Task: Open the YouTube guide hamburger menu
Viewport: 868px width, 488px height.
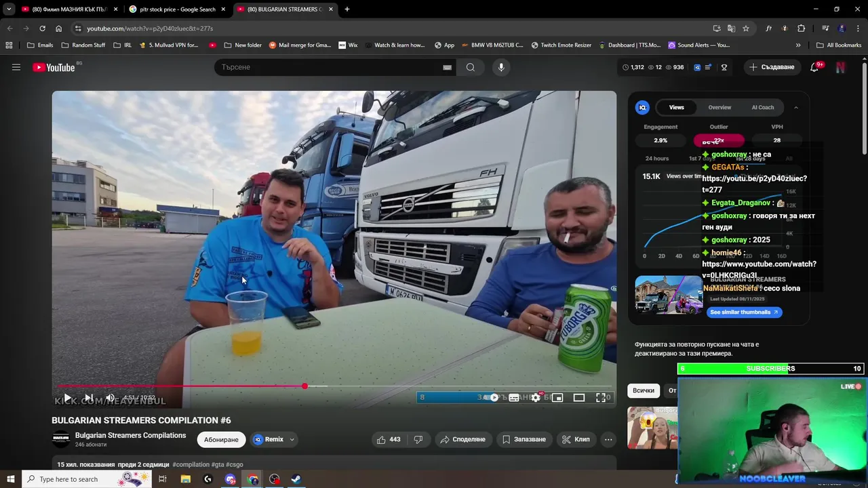Action: 16,67
